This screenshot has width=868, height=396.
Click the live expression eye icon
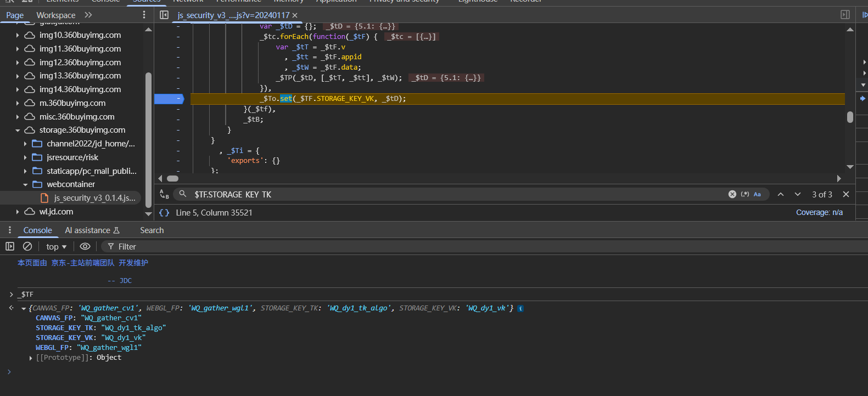85,246
